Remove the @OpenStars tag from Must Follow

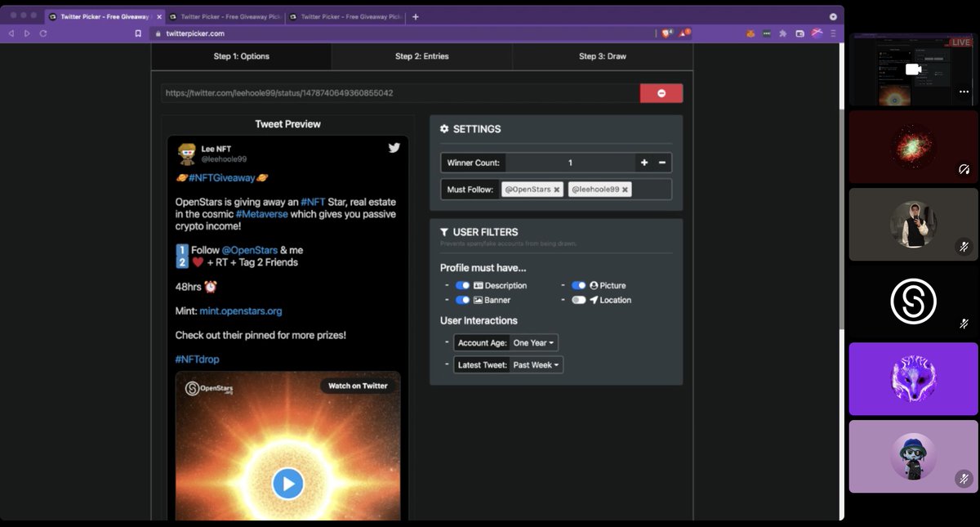point(557,190)
